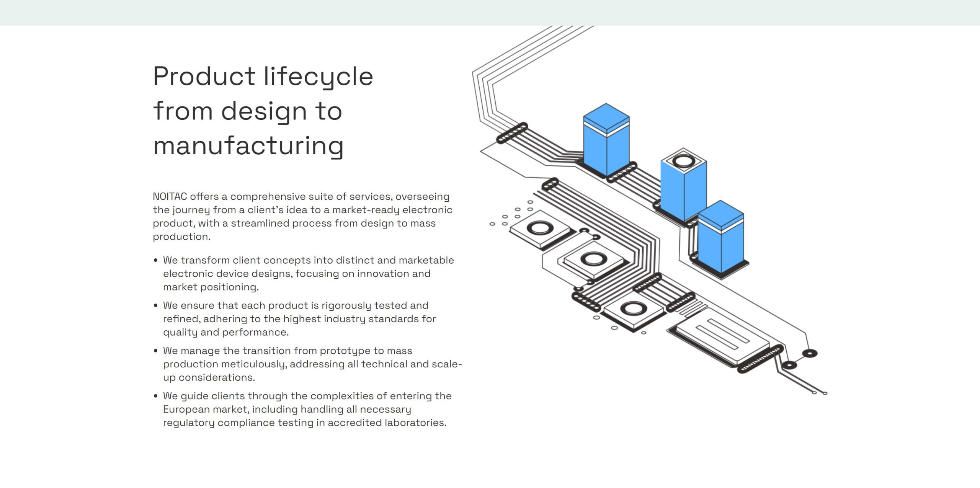Viewport: 980px width, 488px height.
Task: Click the bullet dot before "We guide clients"
Action: 156,396
